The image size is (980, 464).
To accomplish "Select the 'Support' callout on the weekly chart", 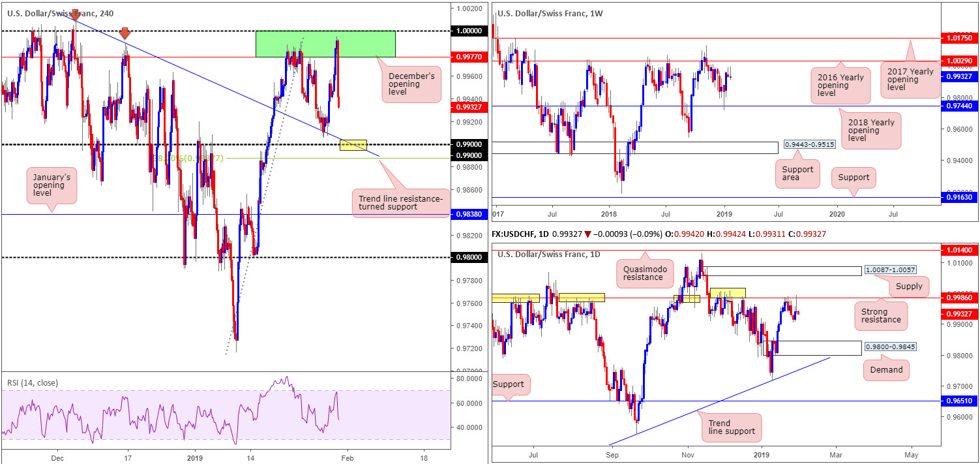I will click(x=854, y=177).
